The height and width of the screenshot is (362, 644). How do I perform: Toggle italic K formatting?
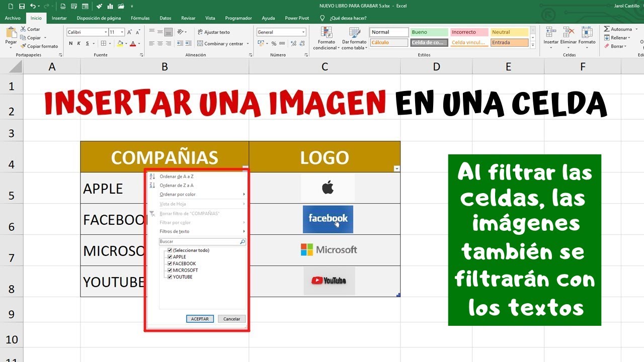point(79,44)
